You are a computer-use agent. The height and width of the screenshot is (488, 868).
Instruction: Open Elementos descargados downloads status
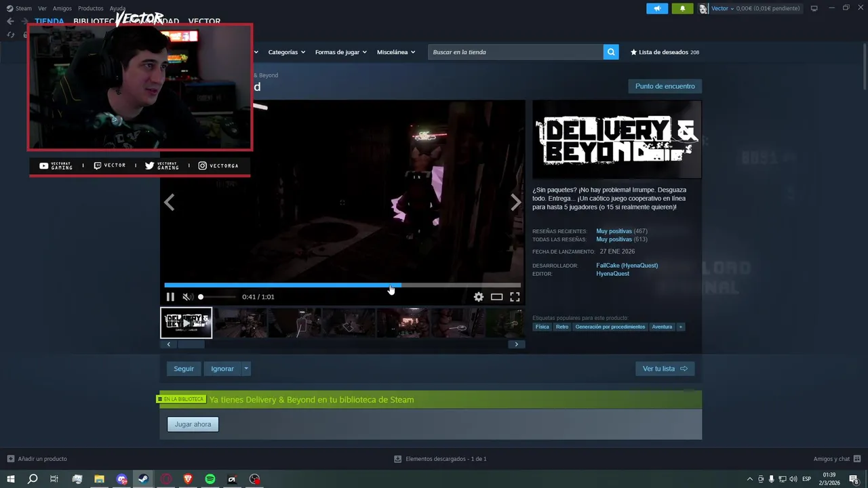[x=440, y=459]
